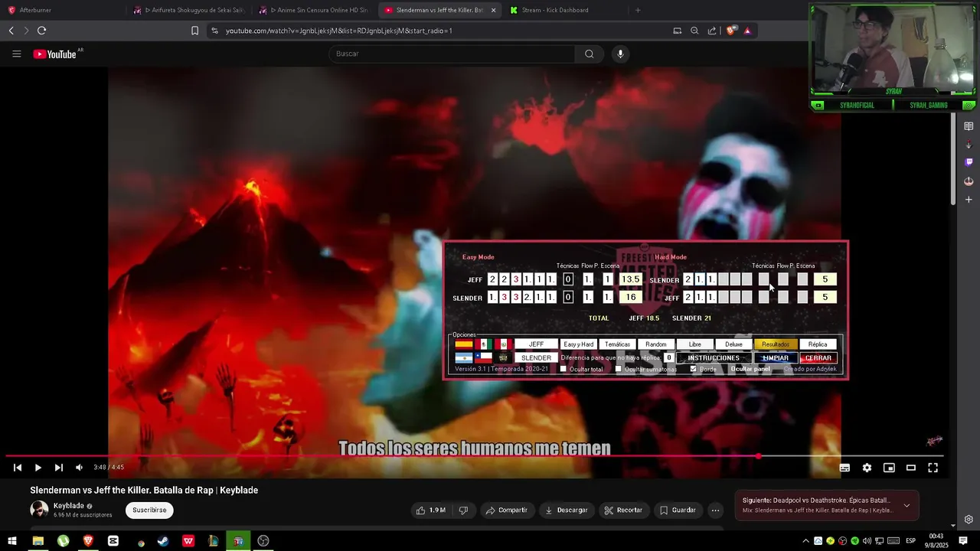Open the sidebar settings gear at bottom right
This screenshot has height=551, width=980.
tap(969, 520)
